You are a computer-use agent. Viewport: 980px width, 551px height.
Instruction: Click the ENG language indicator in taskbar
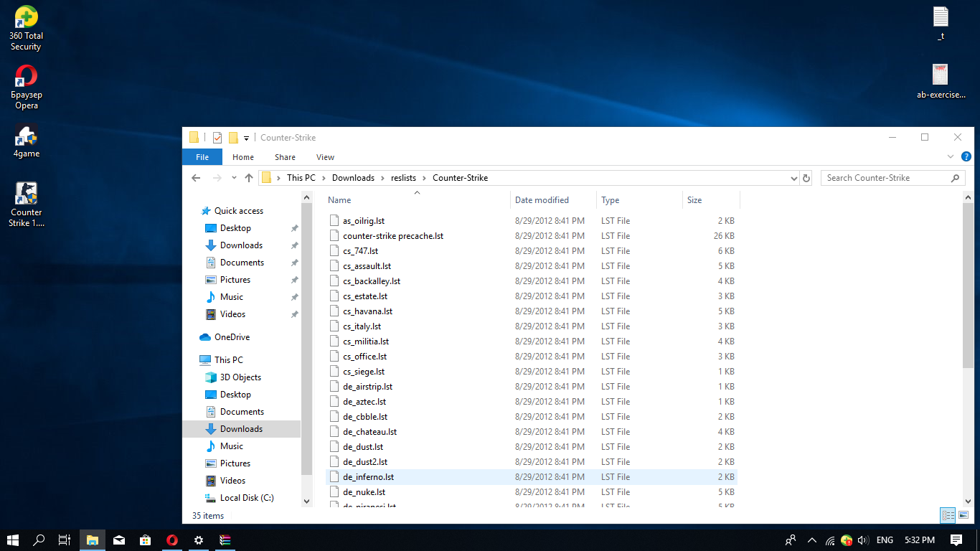[885, 540]
